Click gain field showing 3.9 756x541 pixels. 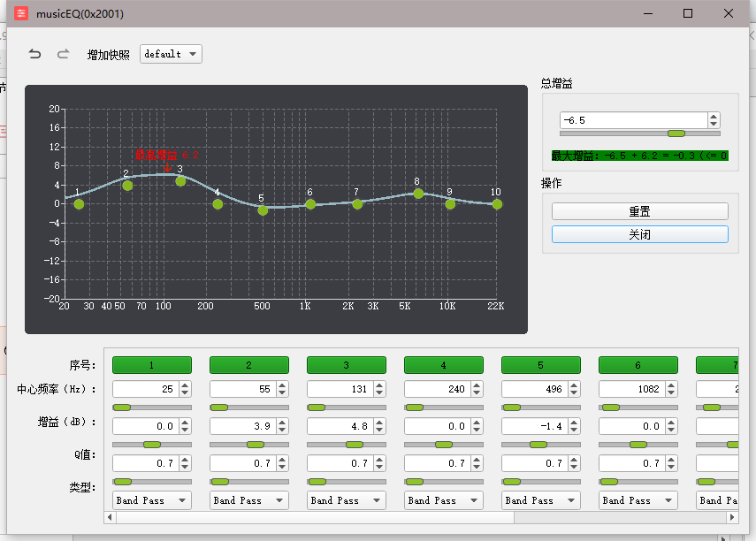click(243, 426)
